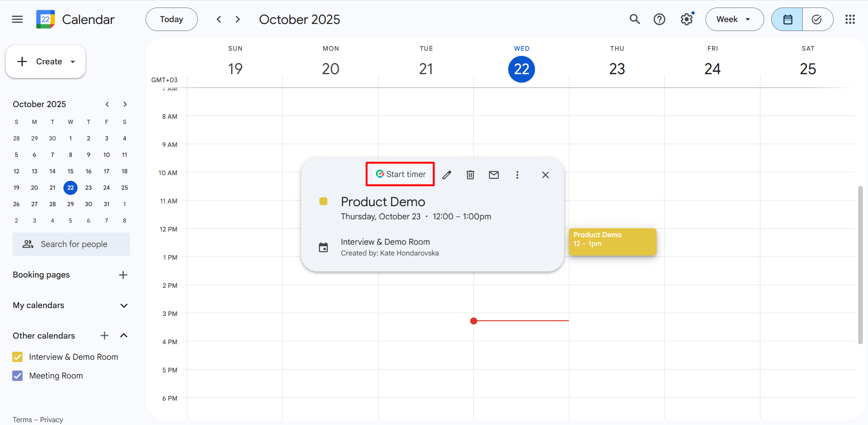Open Settings via the gear icon
The image size is (868, 425).
(686, 19)
